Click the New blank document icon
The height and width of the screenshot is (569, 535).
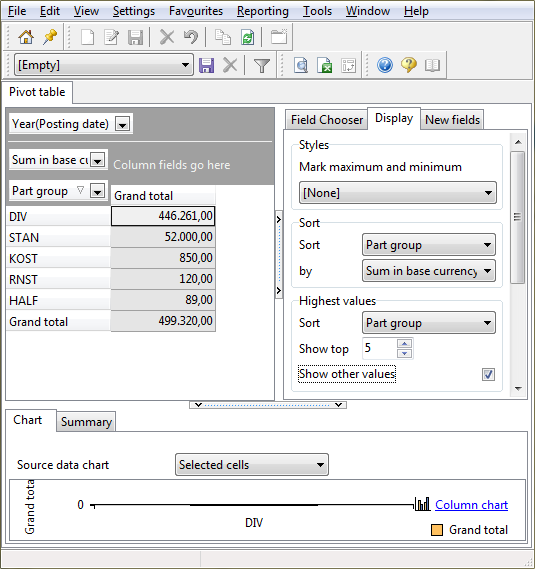coord(87,37)
